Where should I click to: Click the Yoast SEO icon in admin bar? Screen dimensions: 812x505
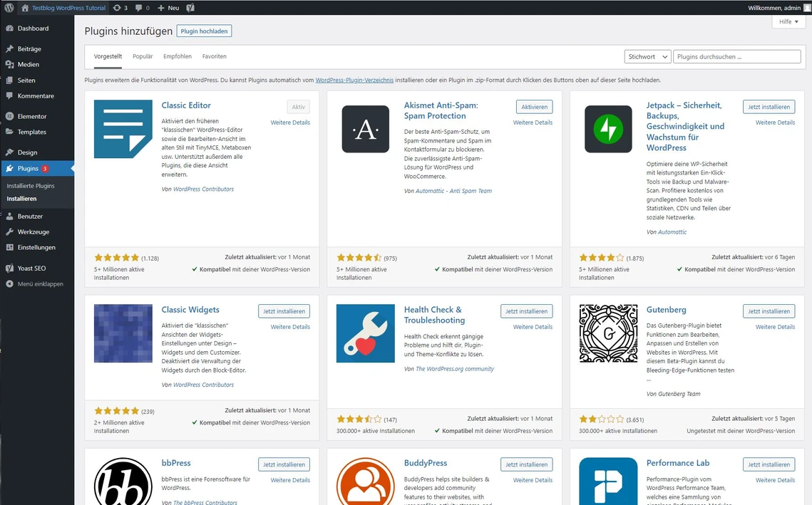191,8
